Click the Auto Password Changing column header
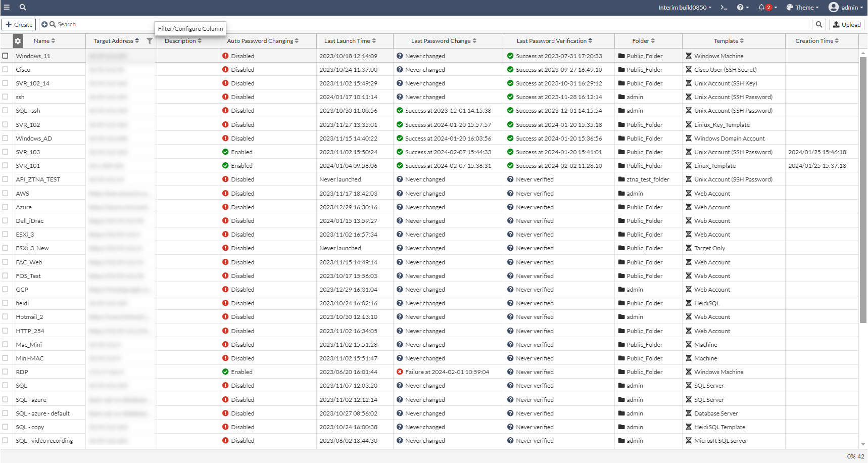Image resolution: width=868 pixels, height=463 pixels. pos(263,41)
